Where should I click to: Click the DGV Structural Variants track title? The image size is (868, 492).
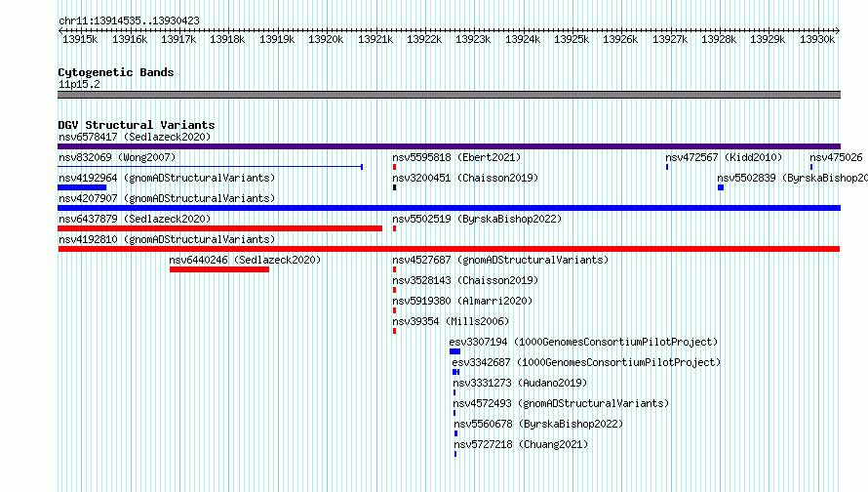[137, 125]
